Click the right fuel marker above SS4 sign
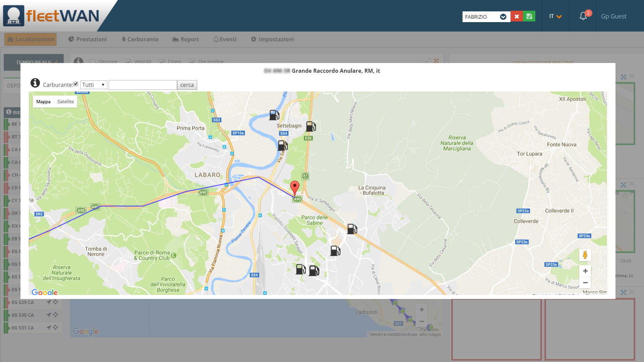The image size is (644, 362). tap(314, 270)
